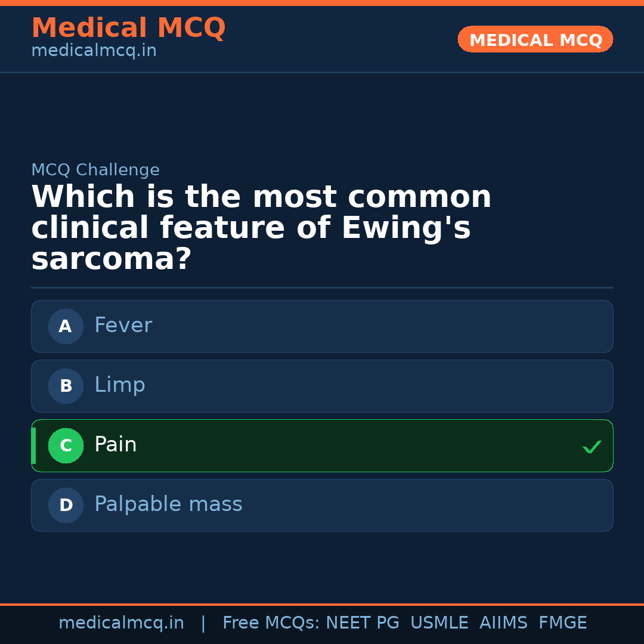Click FMGE in the footer
Image resolution: width=644 pixels, height=644 pixels.
(x=562, y=623)
